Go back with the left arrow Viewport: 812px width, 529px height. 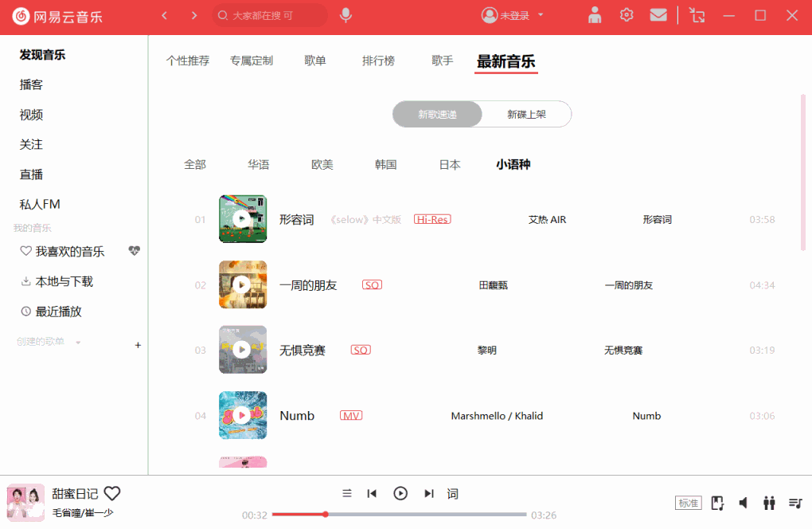pos(165,16)
